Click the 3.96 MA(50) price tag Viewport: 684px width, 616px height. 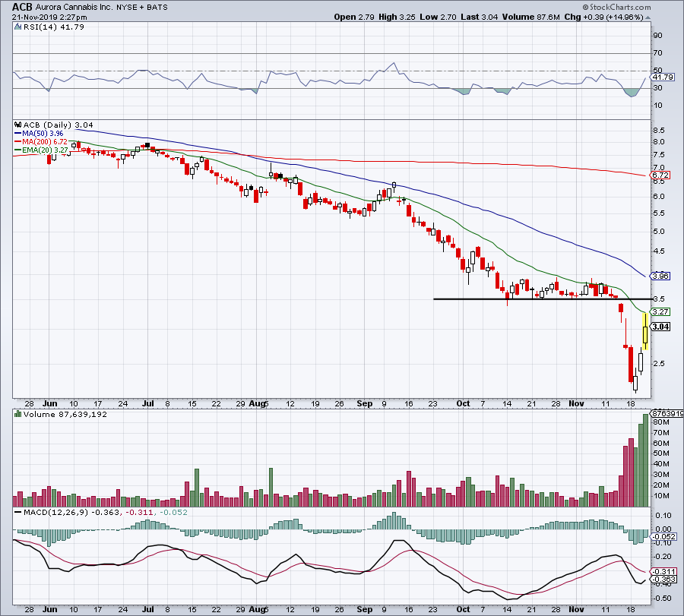click(661, 276)
